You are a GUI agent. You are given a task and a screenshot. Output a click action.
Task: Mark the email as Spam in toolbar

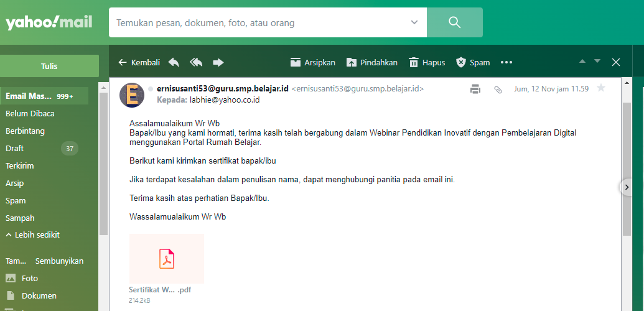[x=473, y=62]
